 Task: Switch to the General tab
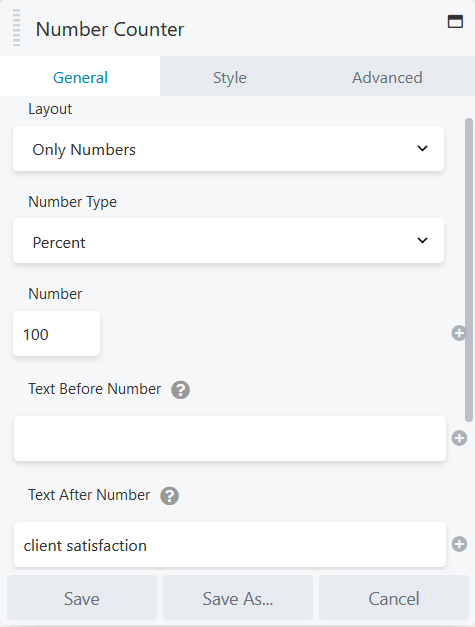point(80,77)
